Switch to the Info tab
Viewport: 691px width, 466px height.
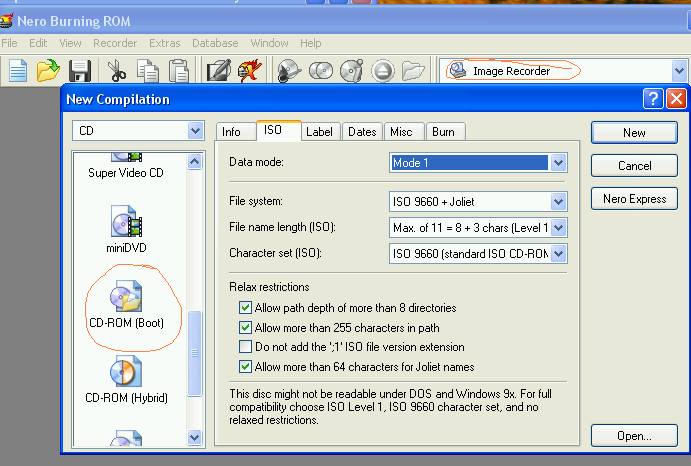click(231, 132)
